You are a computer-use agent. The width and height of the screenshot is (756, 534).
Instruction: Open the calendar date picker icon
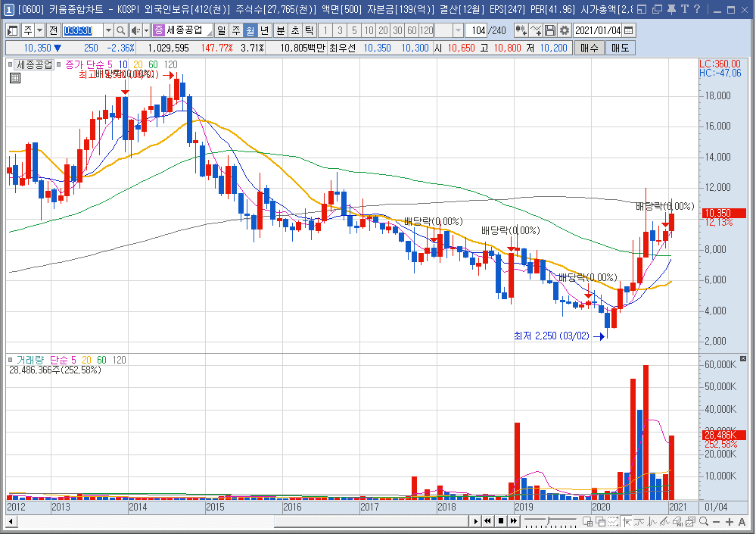(x=628, y=31)
